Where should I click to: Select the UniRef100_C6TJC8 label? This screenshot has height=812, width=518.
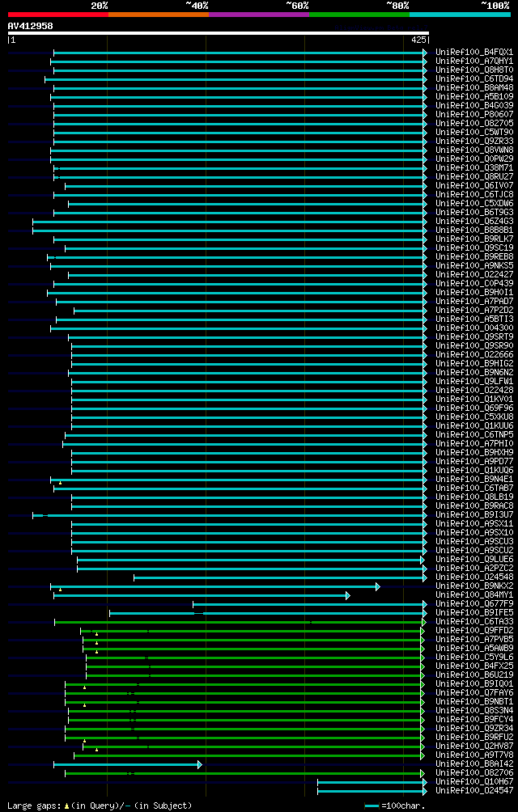click(474, 195)
